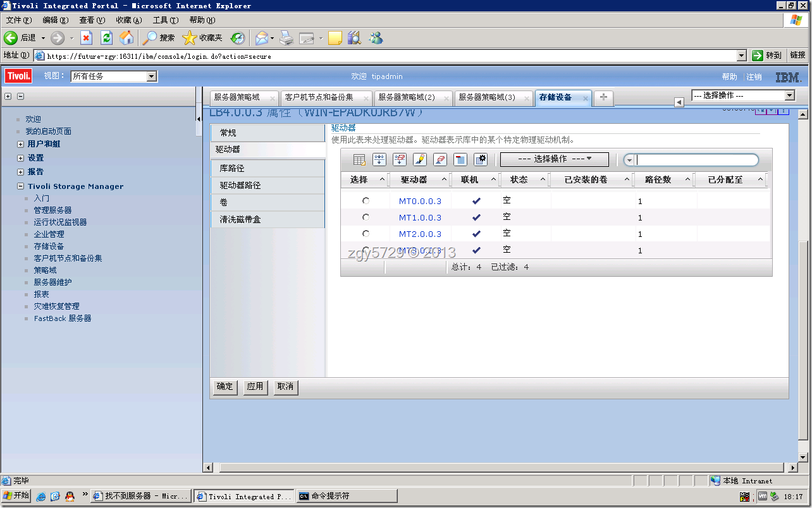The image size is (812, 508).
Task: Click the IE Print icon
Action: 286,38
